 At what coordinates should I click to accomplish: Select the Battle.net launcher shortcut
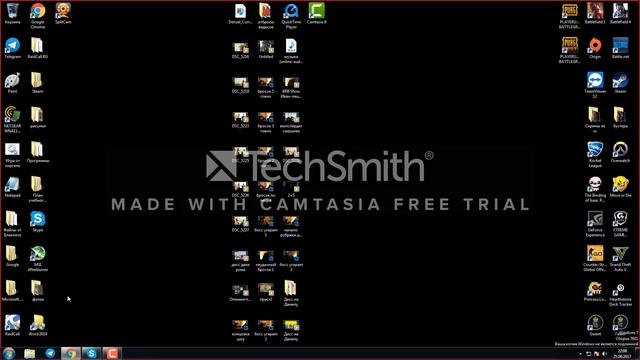click(x=620, y=48)
